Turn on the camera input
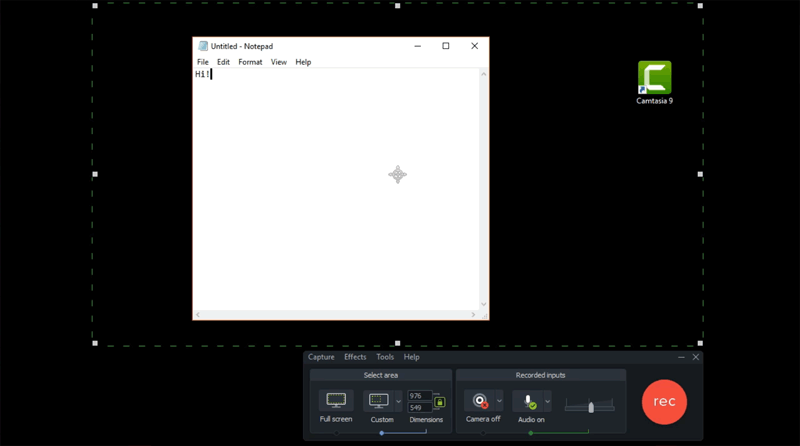The width and height of the screenshot is (800, 446). (478, 401)
